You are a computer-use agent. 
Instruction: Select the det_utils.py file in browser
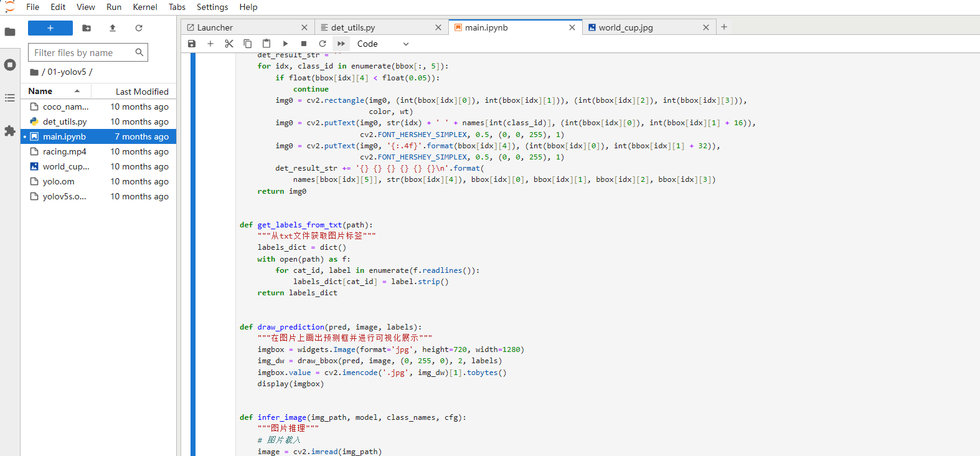99,121
